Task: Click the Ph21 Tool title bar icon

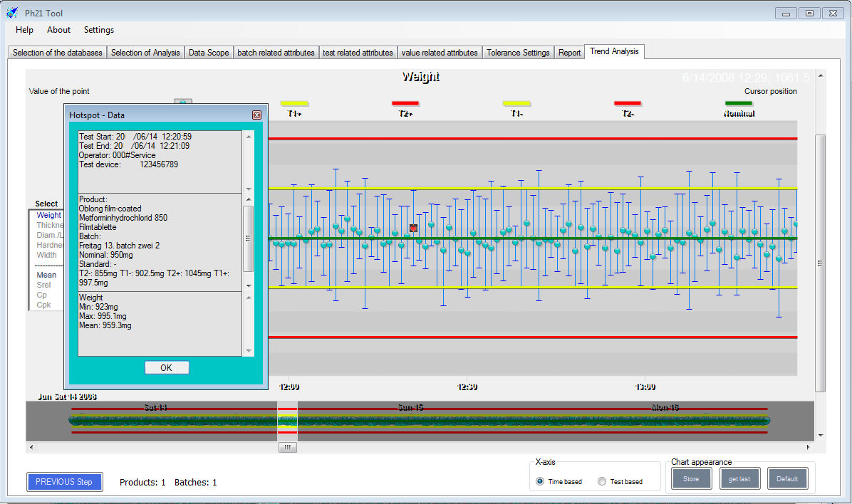Action: point(12,13)
